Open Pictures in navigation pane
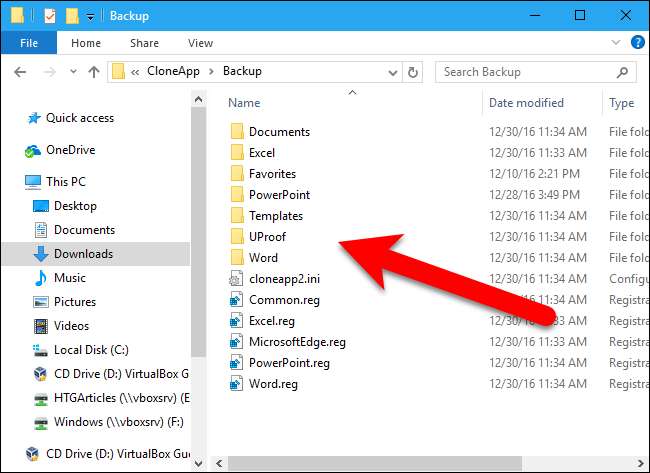This screenshot has width=650, height=473. pos(65,302)
